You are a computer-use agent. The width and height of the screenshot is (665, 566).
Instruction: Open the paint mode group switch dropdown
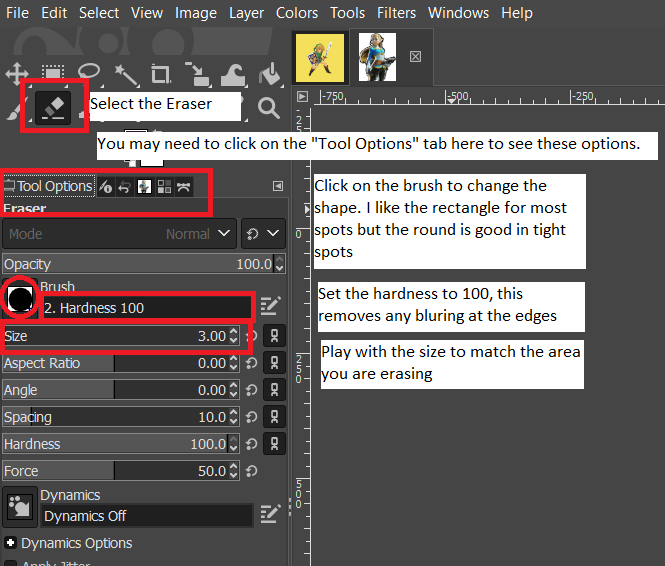[263, 234]
